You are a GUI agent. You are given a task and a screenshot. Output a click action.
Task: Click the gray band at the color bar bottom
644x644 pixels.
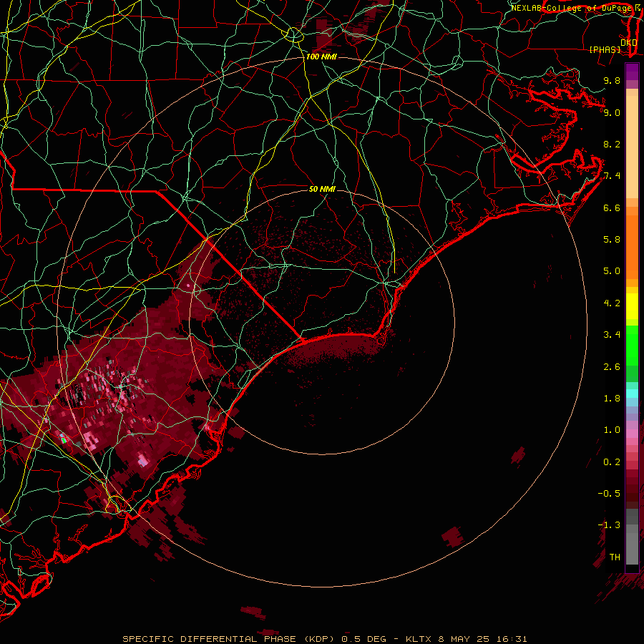tap(632, 548)
